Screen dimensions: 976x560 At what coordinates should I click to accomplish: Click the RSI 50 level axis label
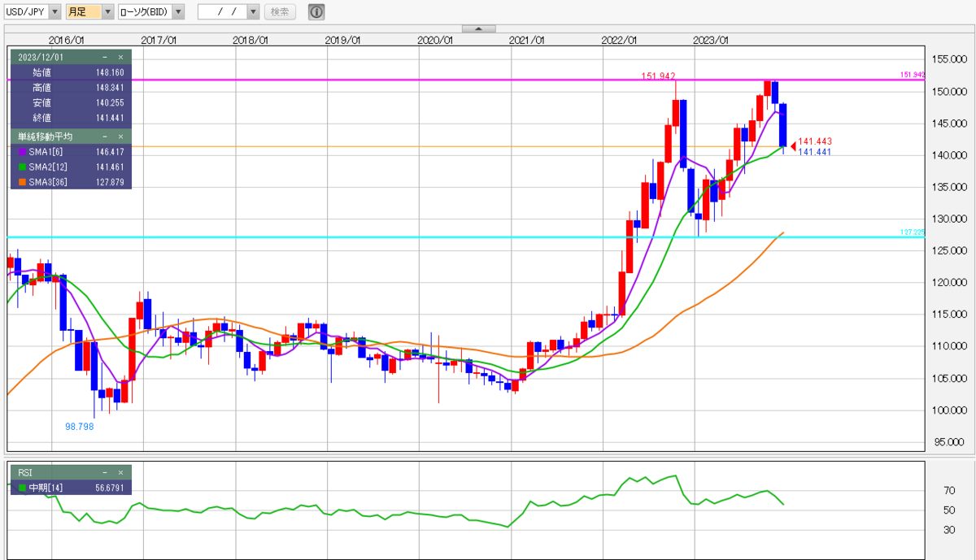948,510
